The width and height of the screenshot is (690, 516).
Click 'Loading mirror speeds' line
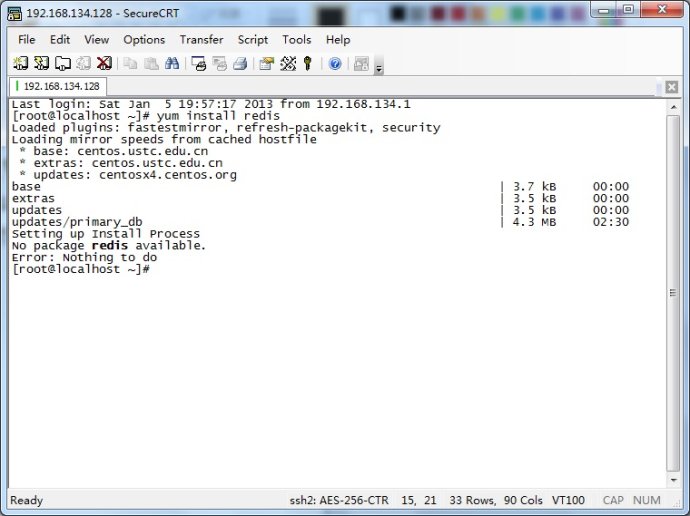click(x=164, y=140)
